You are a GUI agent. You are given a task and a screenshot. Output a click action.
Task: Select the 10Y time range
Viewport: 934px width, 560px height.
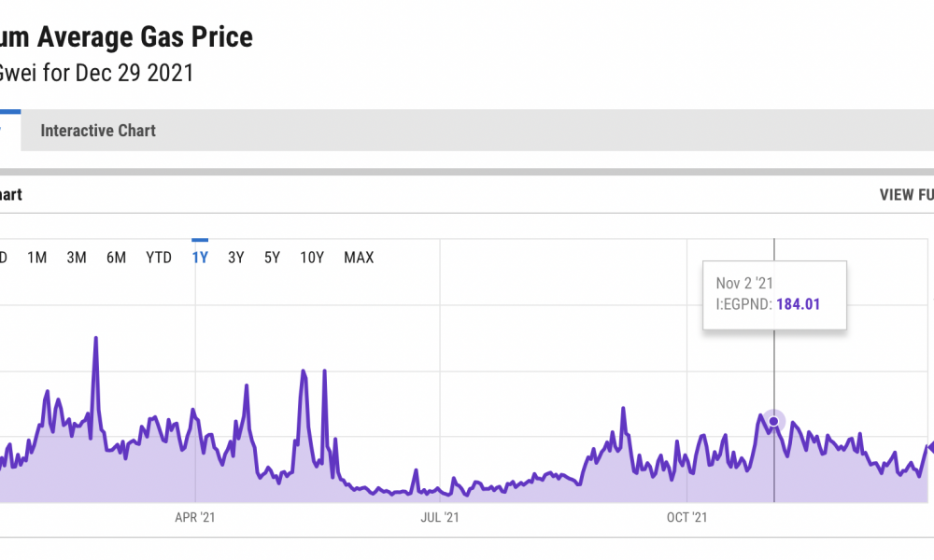(x=312, y=258)
